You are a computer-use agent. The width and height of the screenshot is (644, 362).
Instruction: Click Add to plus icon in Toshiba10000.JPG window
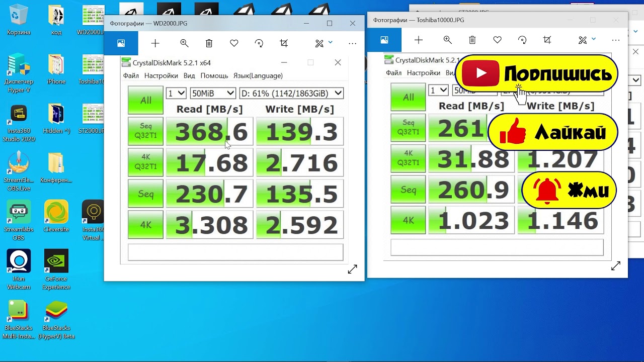coord(419,40)
